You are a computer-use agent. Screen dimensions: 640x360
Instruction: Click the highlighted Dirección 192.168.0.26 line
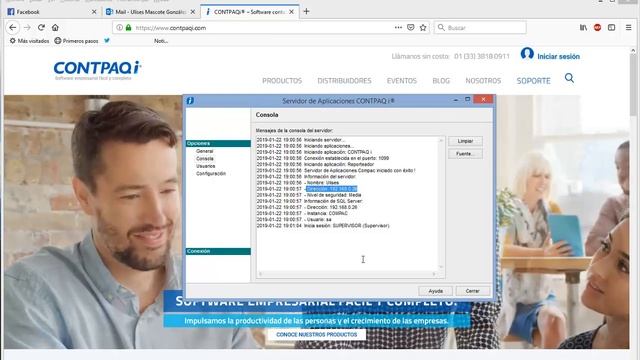click(331, 189)
